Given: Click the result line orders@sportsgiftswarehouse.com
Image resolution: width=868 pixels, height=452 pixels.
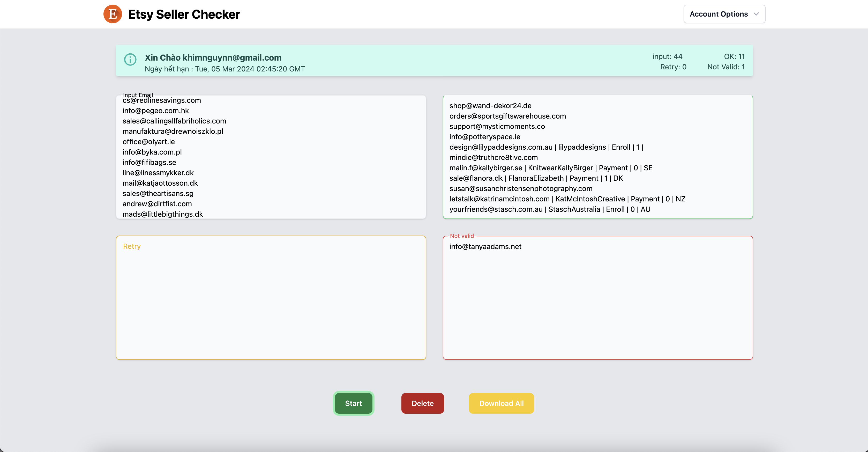Looking at the screenshot, I should 507,116.
